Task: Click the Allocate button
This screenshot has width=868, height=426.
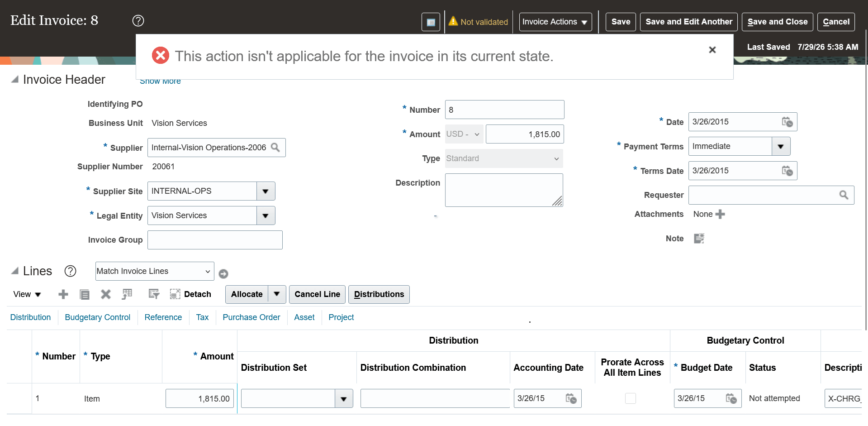Action: point(247,294)
